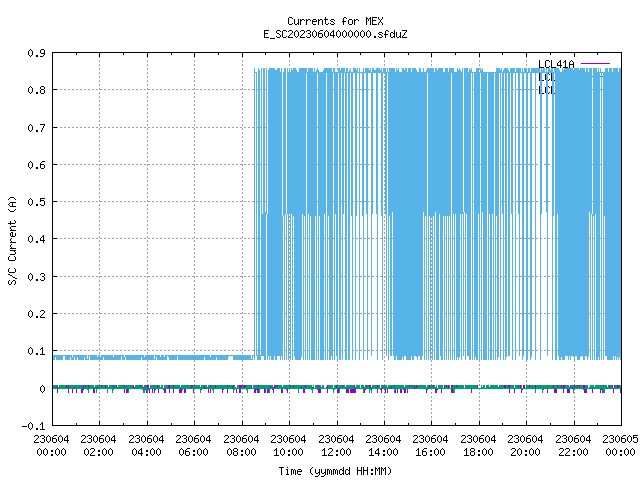Click the 0.9 y-axis tick label
The image size is (640, 480).
pyautogui.click(x=36, y=53)
